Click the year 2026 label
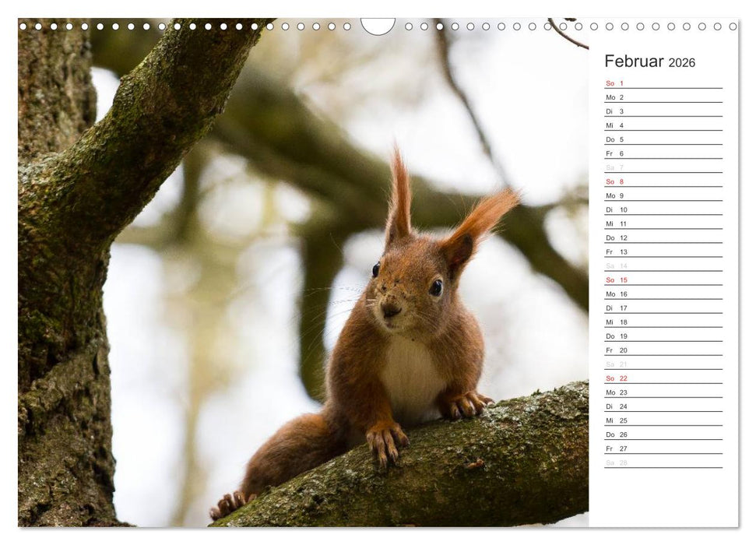 pyautogui.click(x=682, y=63)
